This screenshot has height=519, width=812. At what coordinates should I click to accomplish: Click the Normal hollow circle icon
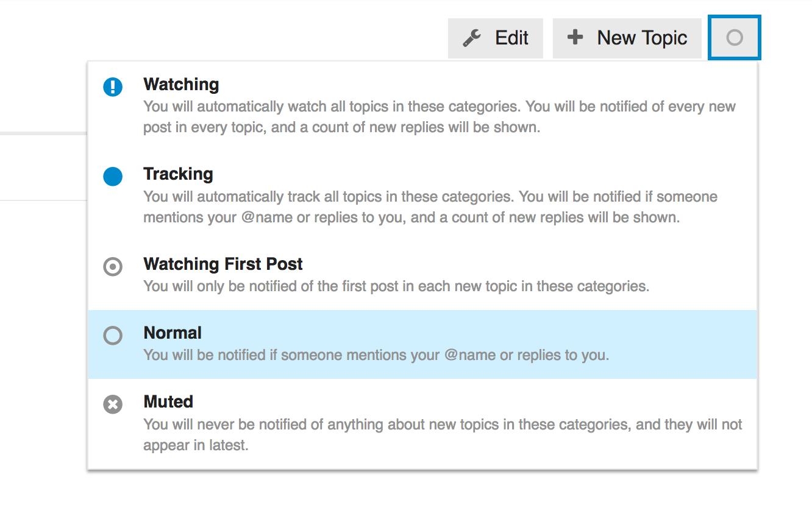[x=113, y=336]
